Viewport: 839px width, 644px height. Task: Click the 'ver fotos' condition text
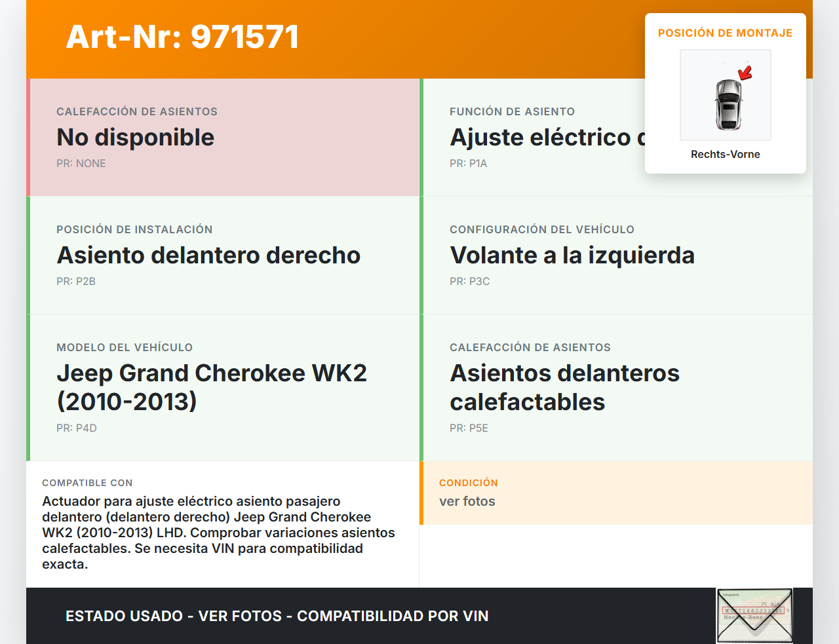(467, 502)
